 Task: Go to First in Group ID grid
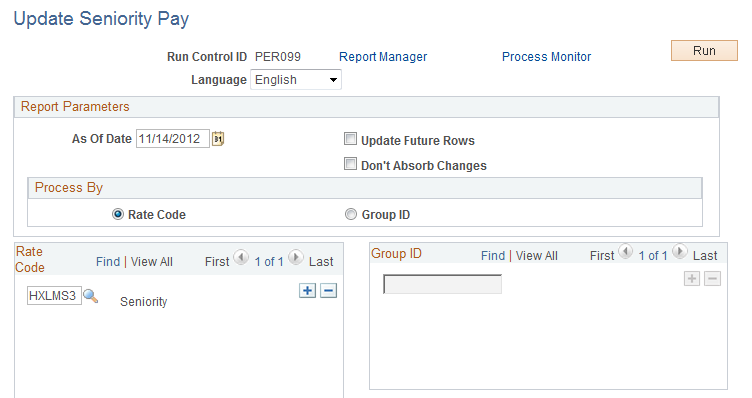[602, 256]
